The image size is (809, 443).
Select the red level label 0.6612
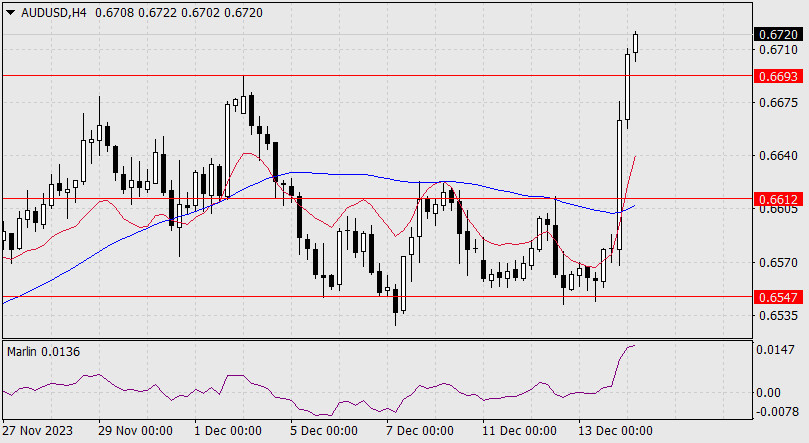point(779,199)
